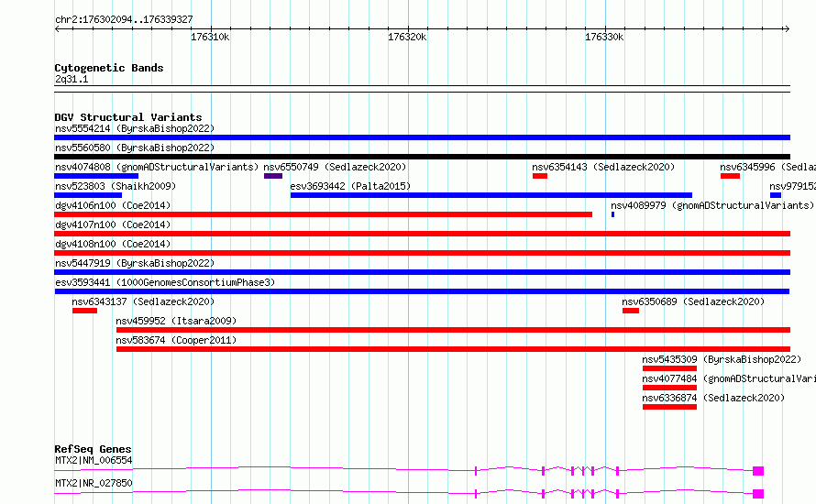Select the DGV Structural Variants track title
Image resolution: width=816 pixels, height=504 pixels.
[128, 117]
